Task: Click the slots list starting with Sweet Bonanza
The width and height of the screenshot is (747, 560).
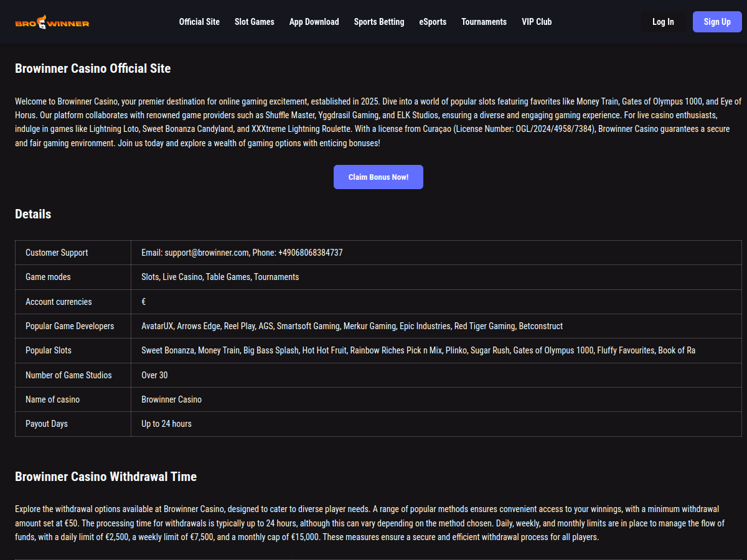Action: point(418,350)
